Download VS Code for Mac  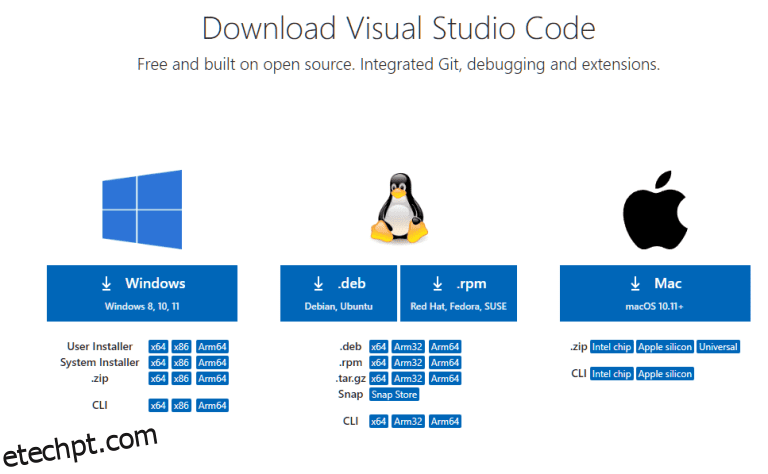click(x=655, y=293)
